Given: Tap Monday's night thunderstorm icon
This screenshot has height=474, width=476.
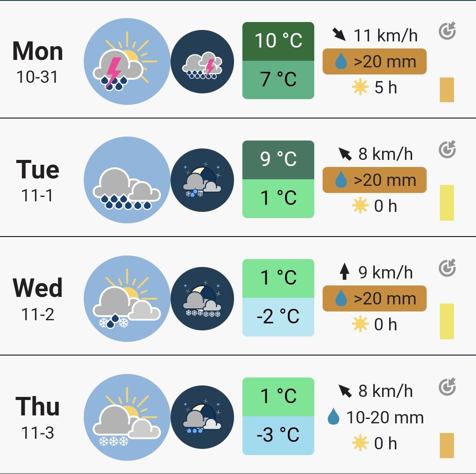Looking at the screenshot, I should point(202,62).
